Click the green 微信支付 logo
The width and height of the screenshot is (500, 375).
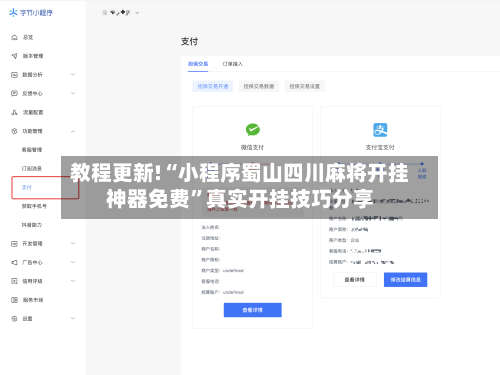(x=253, y=130)
